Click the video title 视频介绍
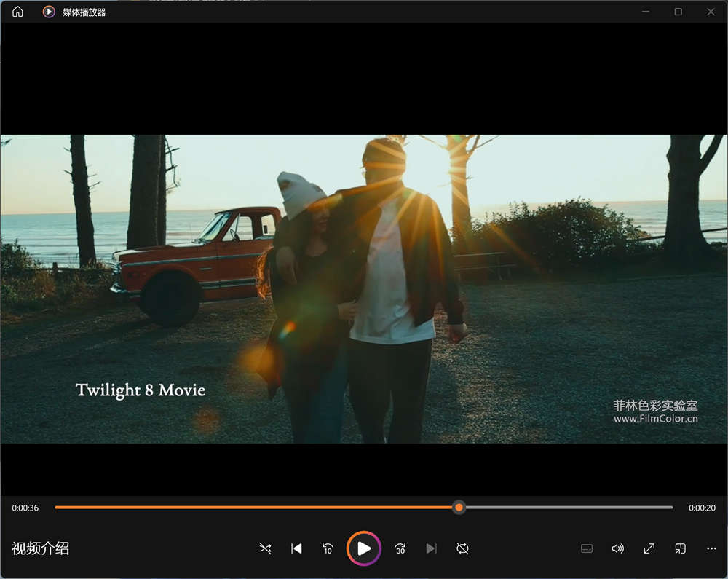728x579 pixels. [41, 549]
